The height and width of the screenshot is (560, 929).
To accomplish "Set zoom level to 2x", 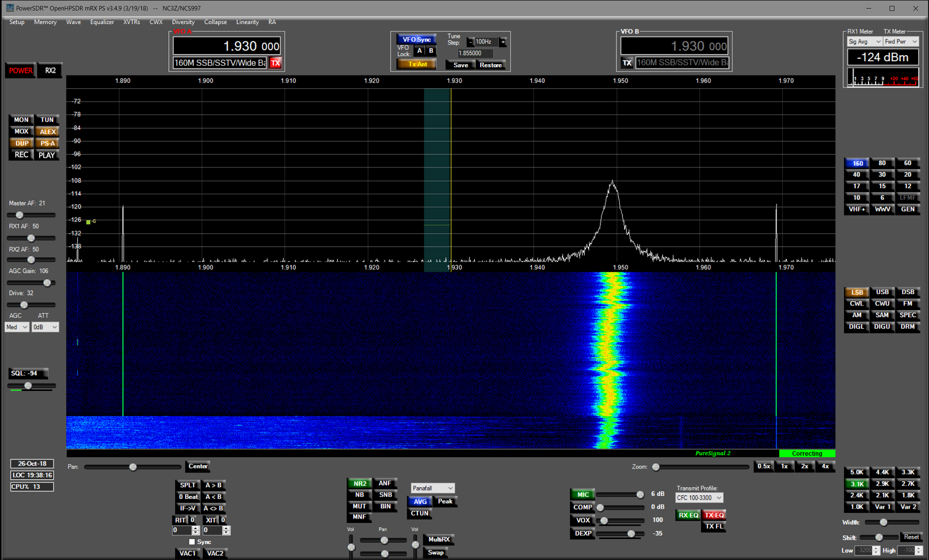I will (804, 466).
